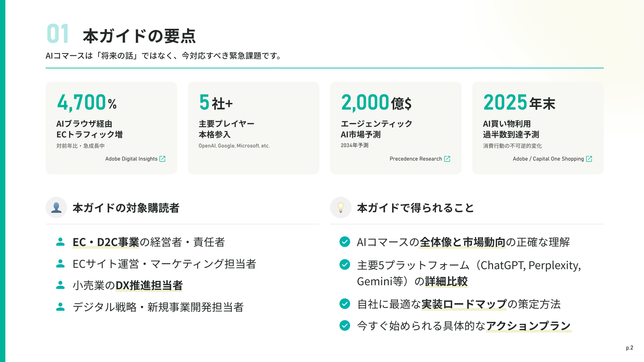Click the slide title 本ガイドの要点

coord(139,36)
